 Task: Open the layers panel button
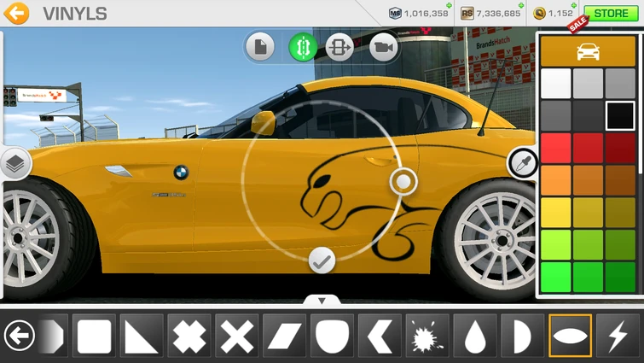coord(15,164)
